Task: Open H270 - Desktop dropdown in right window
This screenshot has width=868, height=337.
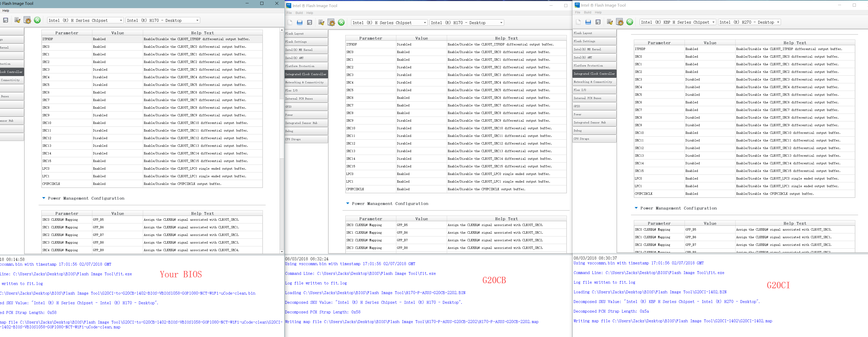Action: point(750,22)
